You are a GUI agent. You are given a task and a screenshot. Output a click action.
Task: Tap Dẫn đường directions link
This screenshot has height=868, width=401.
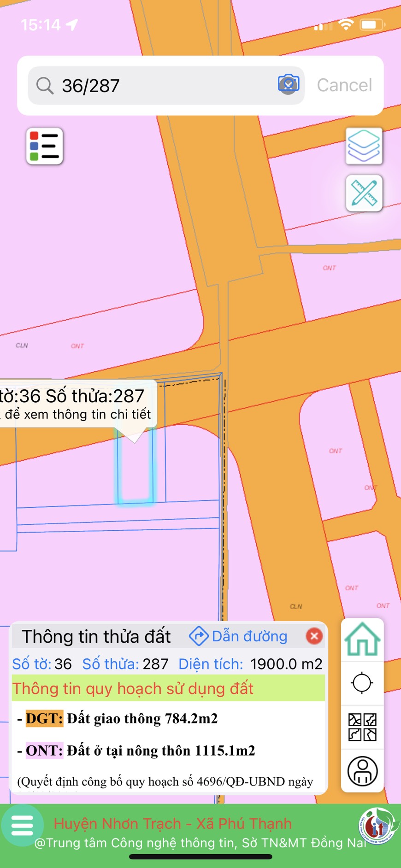(238, 636)
